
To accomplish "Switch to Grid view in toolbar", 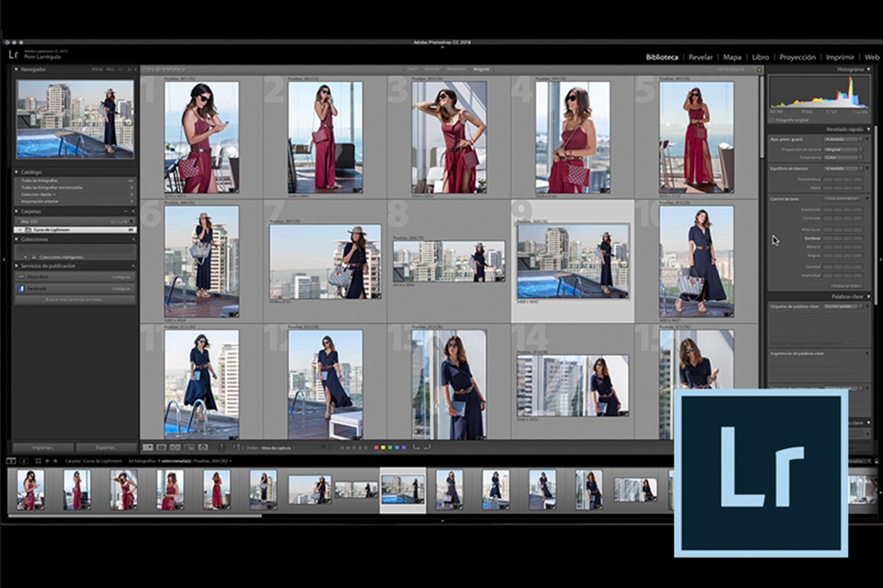I will coord(148,447).
